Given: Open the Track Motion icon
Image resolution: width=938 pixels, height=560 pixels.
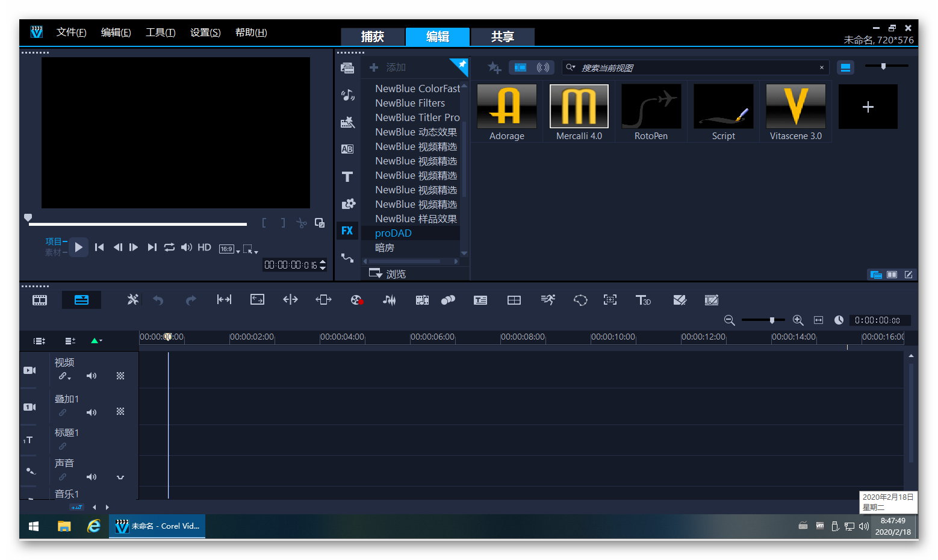Looking at the screenshot, I should [448, 300].
